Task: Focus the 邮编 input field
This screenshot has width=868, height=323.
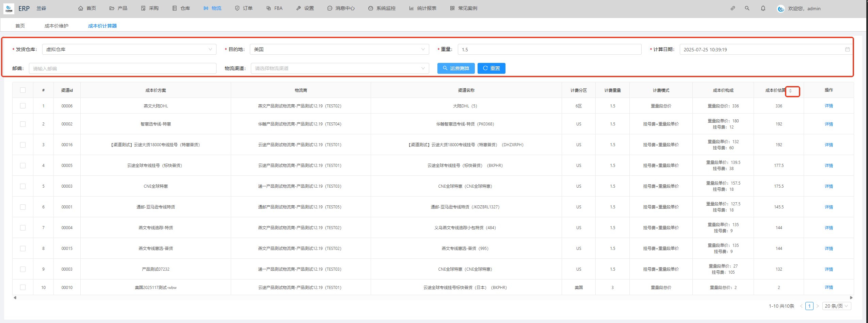Action: click(x=123, y=68)
